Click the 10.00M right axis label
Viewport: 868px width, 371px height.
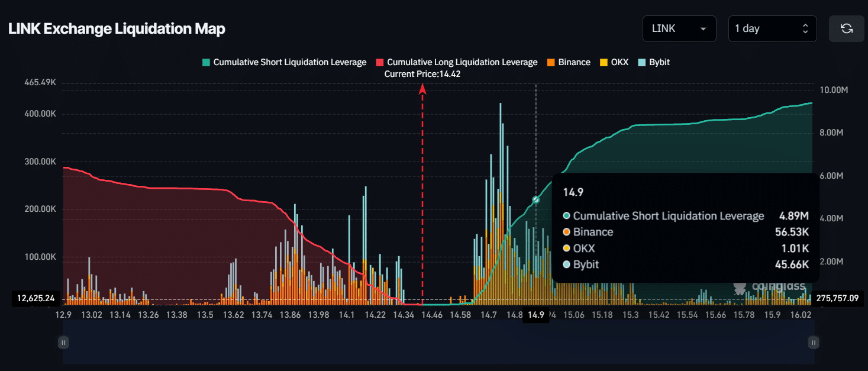click(834, 90)
